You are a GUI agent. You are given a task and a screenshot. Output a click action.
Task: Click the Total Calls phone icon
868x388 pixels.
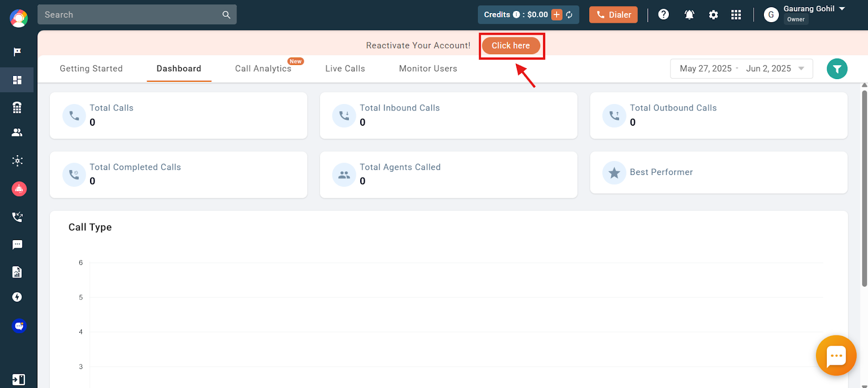tap(74, 115)
